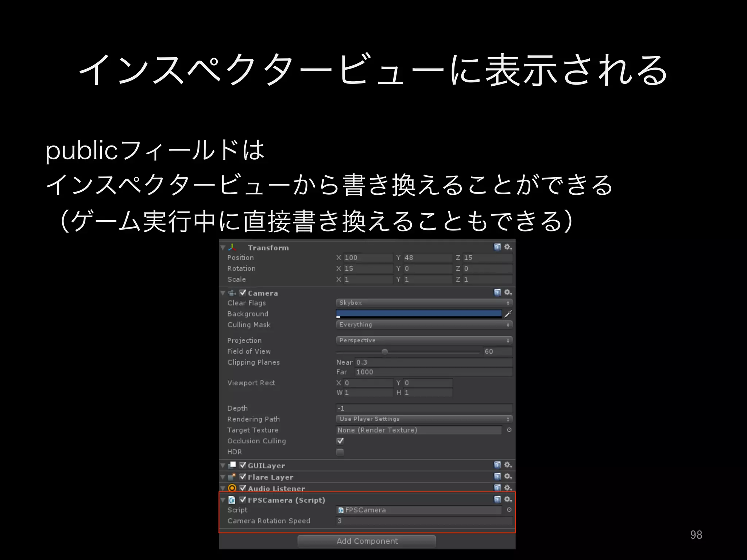Collapse the Transform component
This screenshot has height=560, width=747.
pyautogui.click(x=223, y=248)
